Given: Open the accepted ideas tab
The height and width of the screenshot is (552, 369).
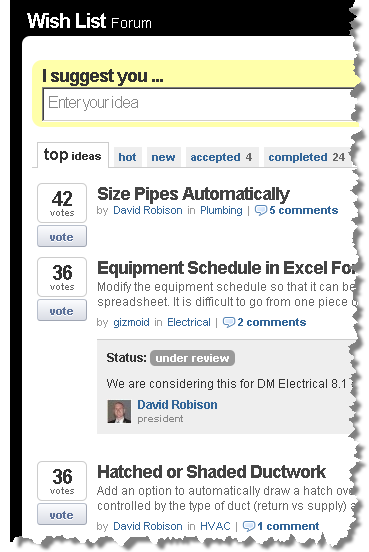Looking at the screenshot, I should [x=222, y=157].
